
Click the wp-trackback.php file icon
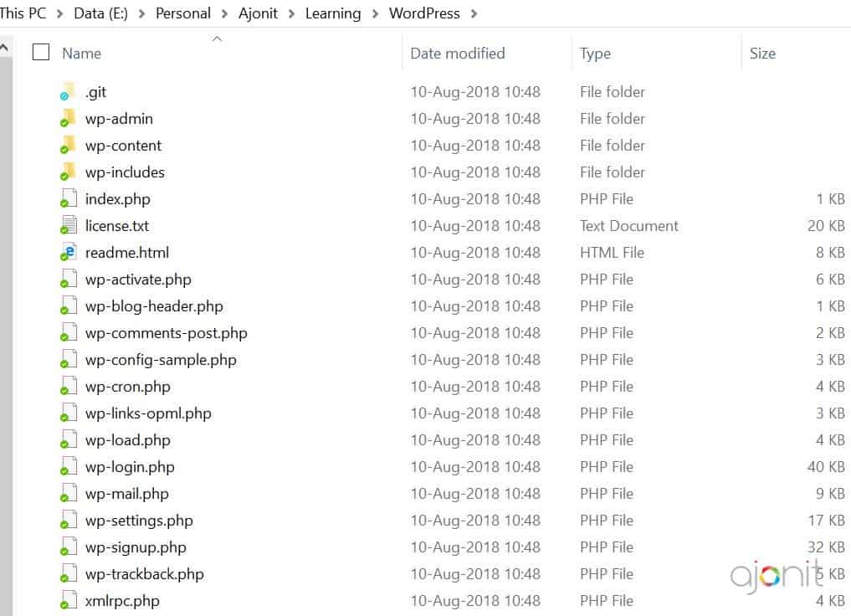tap(68, 573)
